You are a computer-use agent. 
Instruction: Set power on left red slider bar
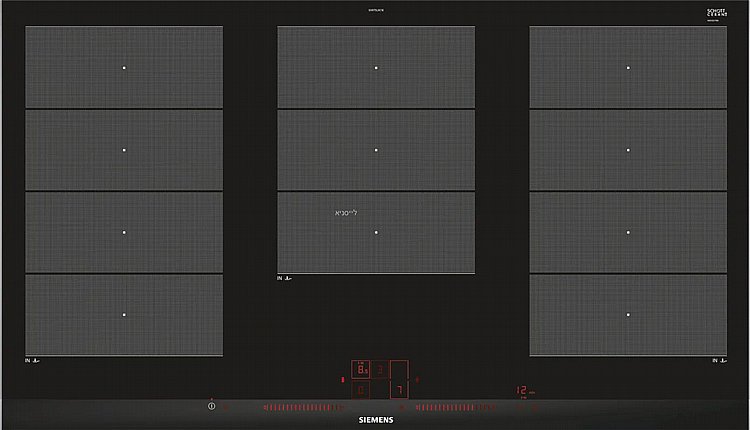coord(303,408)
